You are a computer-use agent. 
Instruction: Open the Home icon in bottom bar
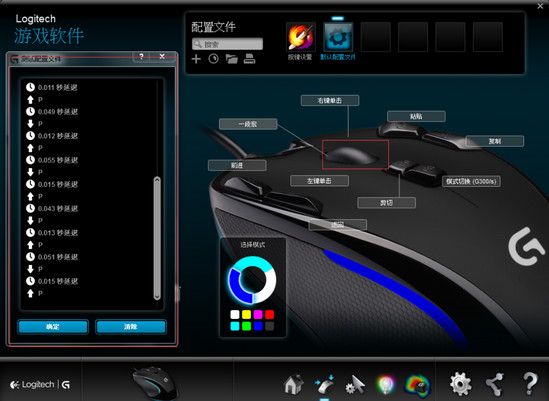pos(294,384)
